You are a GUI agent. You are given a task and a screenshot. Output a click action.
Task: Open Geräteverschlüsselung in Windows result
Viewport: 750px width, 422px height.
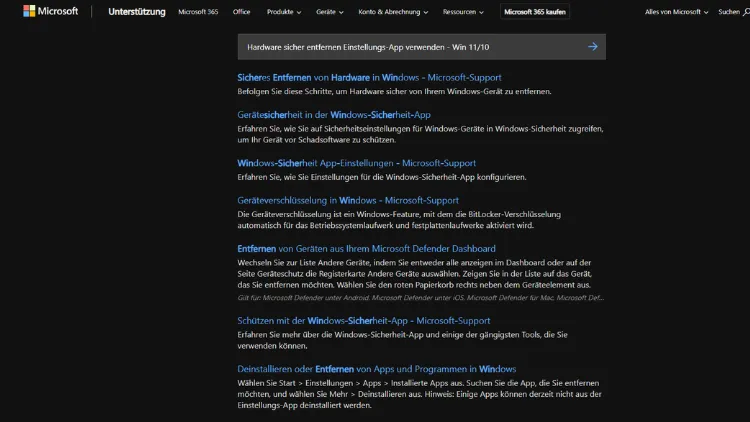(348, 200)
